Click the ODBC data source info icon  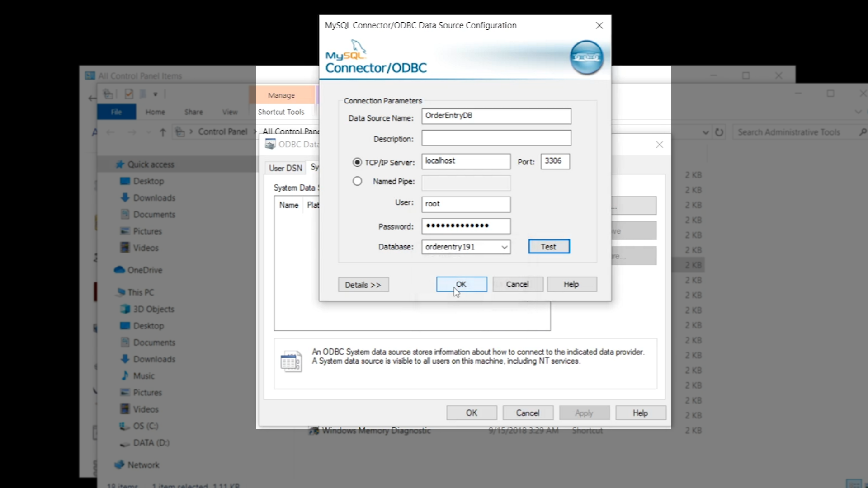pyautogui.click(x=291, y=362)
